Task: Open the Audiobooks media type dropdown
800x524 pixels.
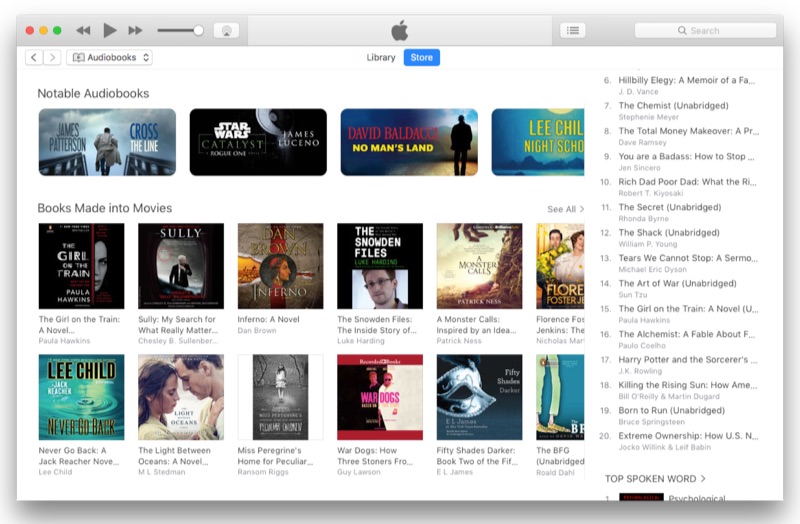Action: 109,58
